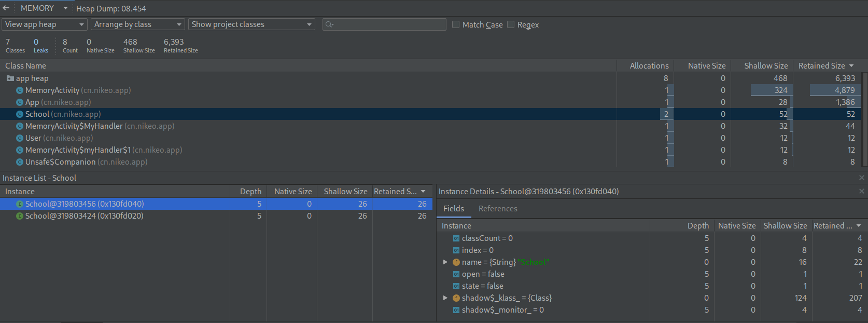Select the classCount = 0 field

pyautogui.click(x=652, y=238)
